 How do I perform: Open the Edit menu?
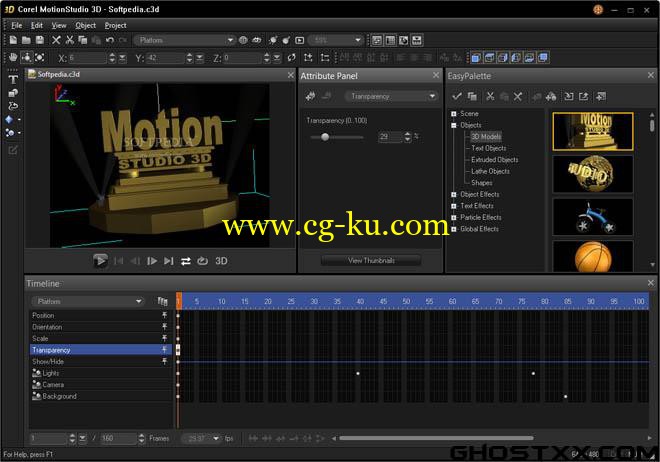point(37,25)
